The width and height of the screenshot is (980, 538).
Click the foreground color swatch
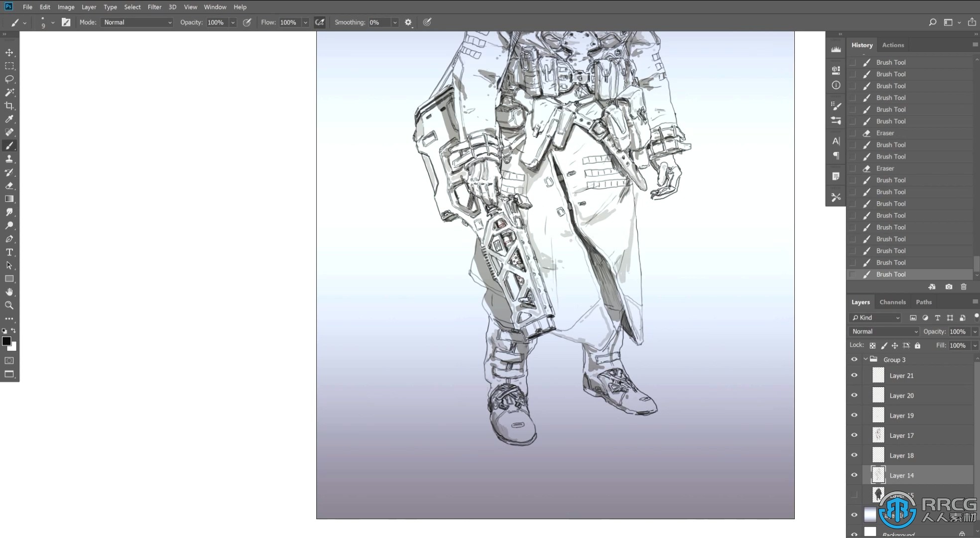click(x=6, y=341)
